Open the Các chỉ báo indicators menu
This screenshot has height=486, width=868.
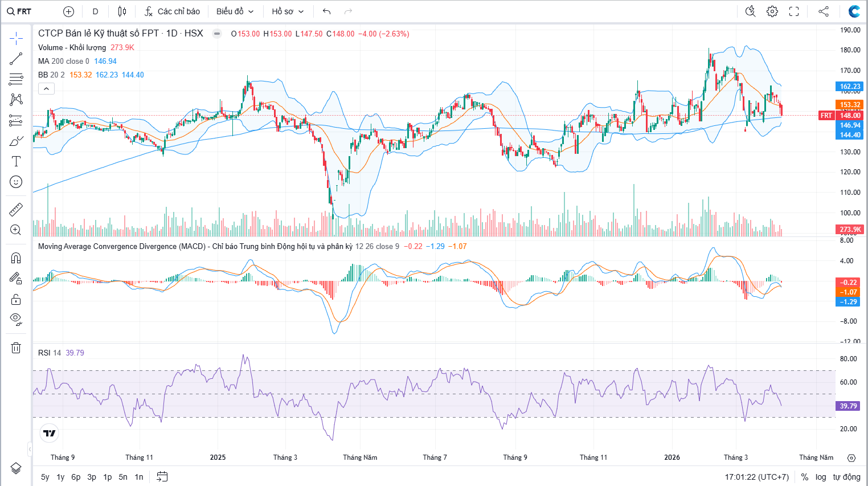(x=172, y=11)
